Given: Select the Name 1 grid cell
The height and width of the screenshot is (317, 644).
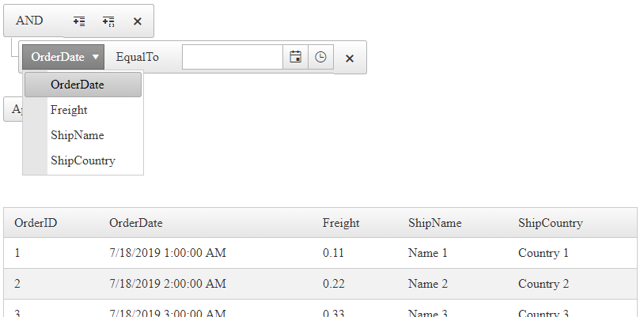Looking at the screenshot, I should point(428,253).
